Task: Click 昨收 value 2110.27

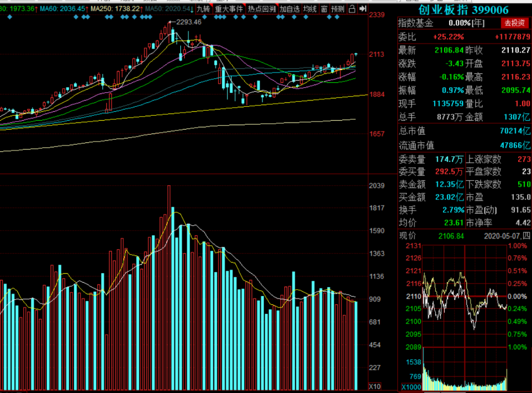Action: coord(516,50)
